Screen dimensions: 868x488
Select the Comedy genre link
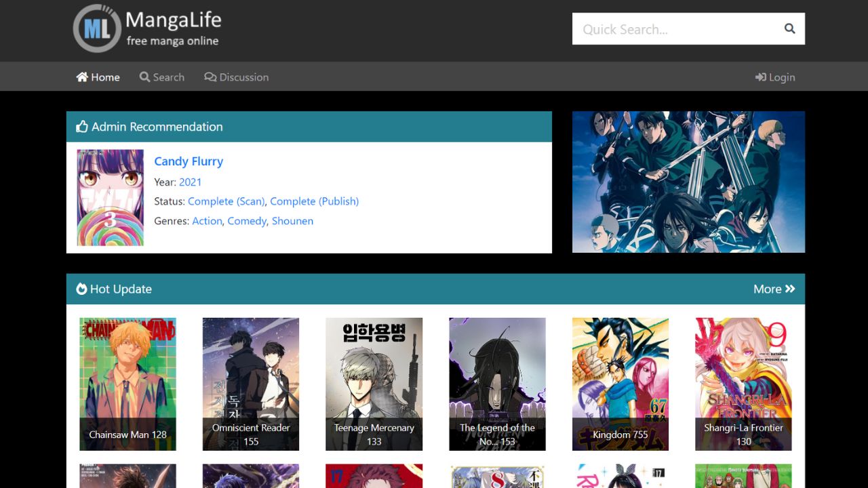coord(247,221)
